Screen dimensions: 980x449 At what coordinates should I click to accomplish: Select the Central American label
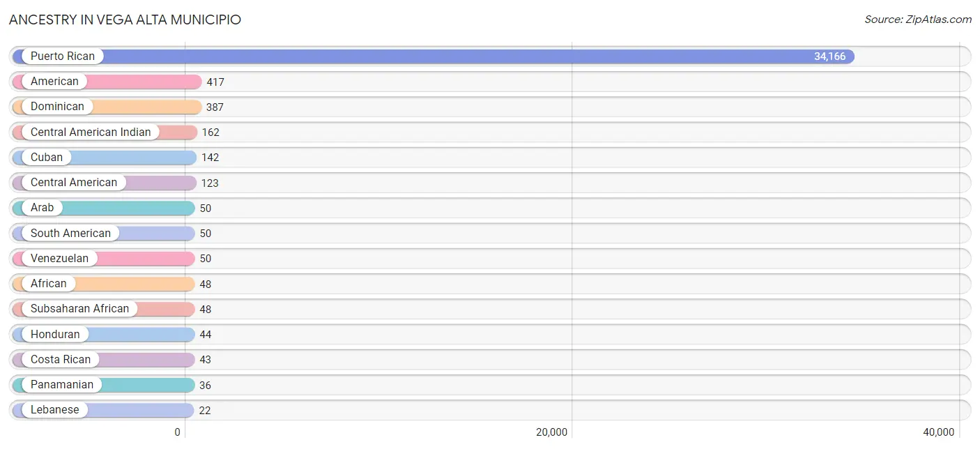pyautogui.click(x=74, y=183)
